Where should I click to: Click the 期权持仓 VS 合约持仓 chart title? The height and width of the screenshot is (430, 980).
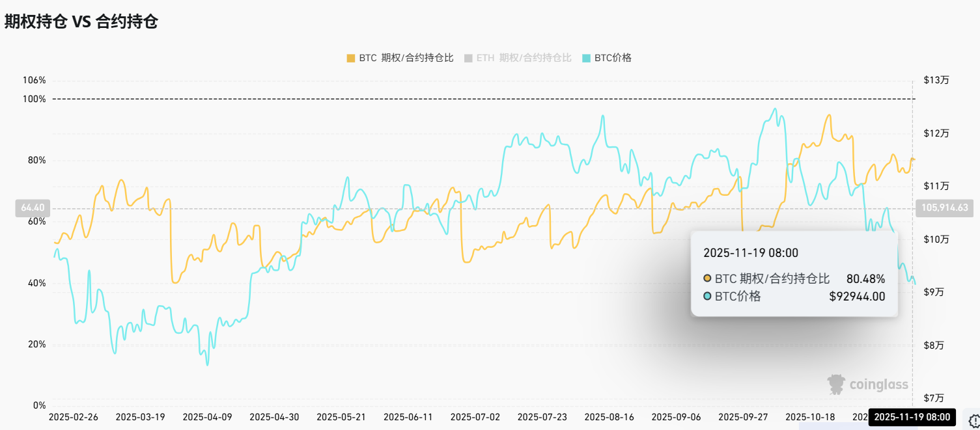[x=81, y=21]
